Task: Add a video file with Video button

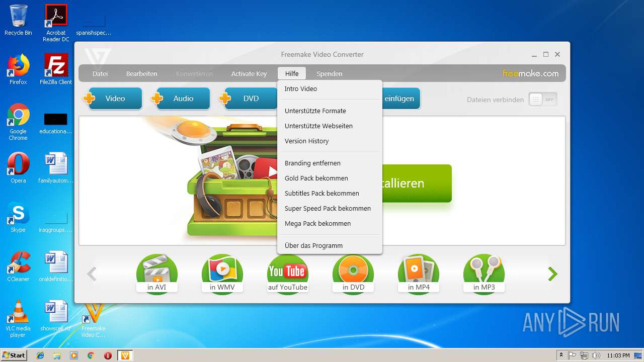Action: pyautogui.click(x=113, y=99)
